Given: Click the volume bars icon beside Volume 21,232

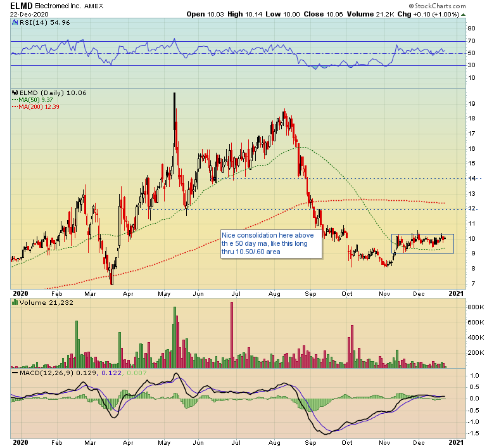Looking at the screenshot, I should [x=15, y=302].
